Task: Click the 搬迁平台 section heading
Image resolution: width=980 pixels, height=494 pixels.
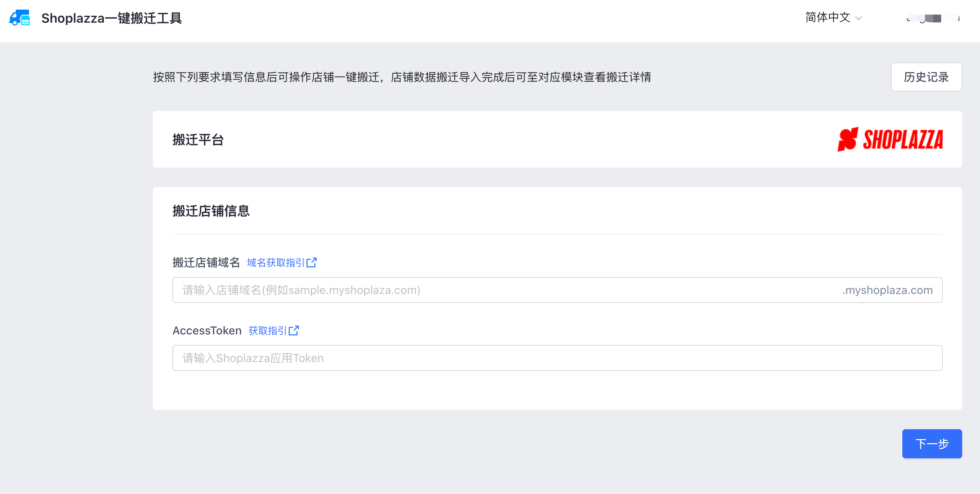Action: click(x=198, y=140)
